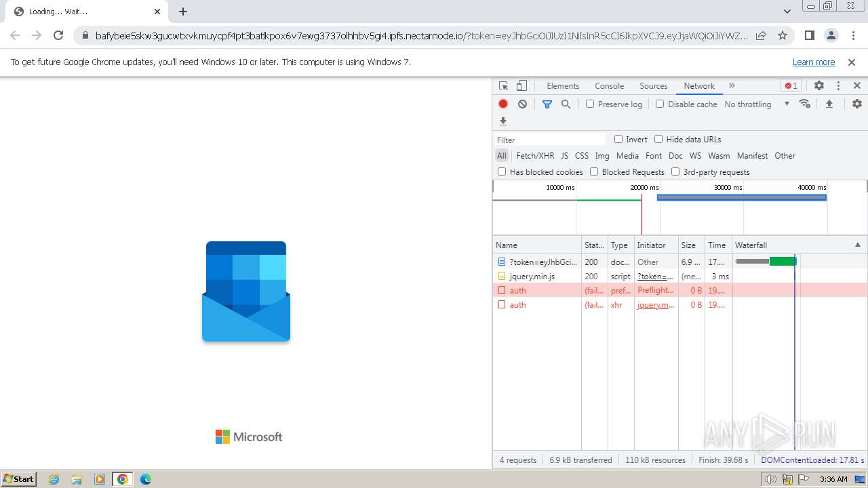Sort requests by Size column
The image size is (868, 488).
tap(691, 245)
